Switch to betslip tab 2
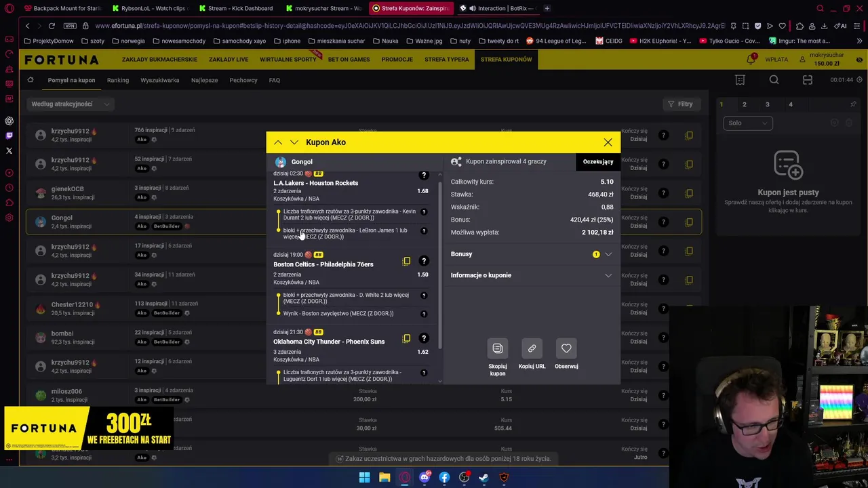 pos(744,104)
